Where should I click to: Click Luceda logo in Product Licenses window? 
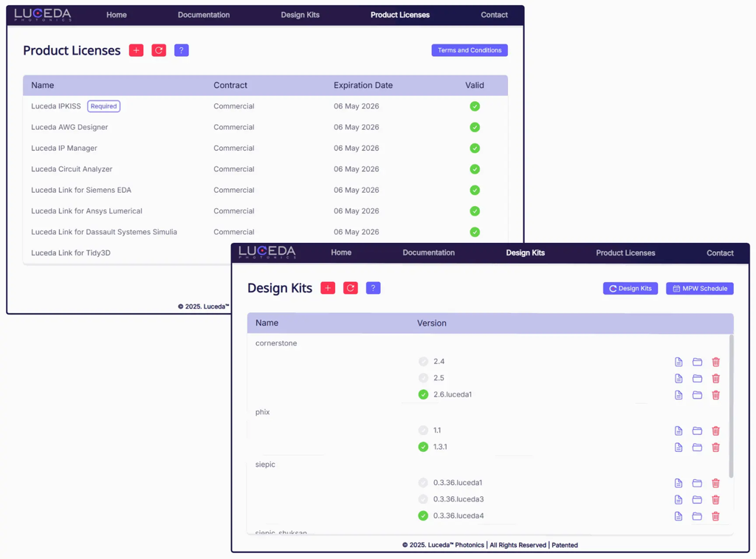(43, 15)
